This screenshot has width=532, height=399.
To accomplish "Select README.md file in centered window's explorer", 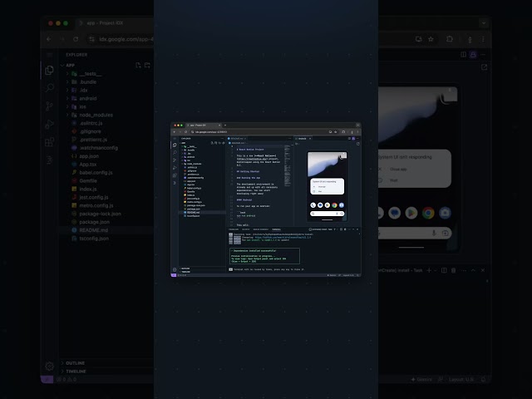I will point(202,213).
